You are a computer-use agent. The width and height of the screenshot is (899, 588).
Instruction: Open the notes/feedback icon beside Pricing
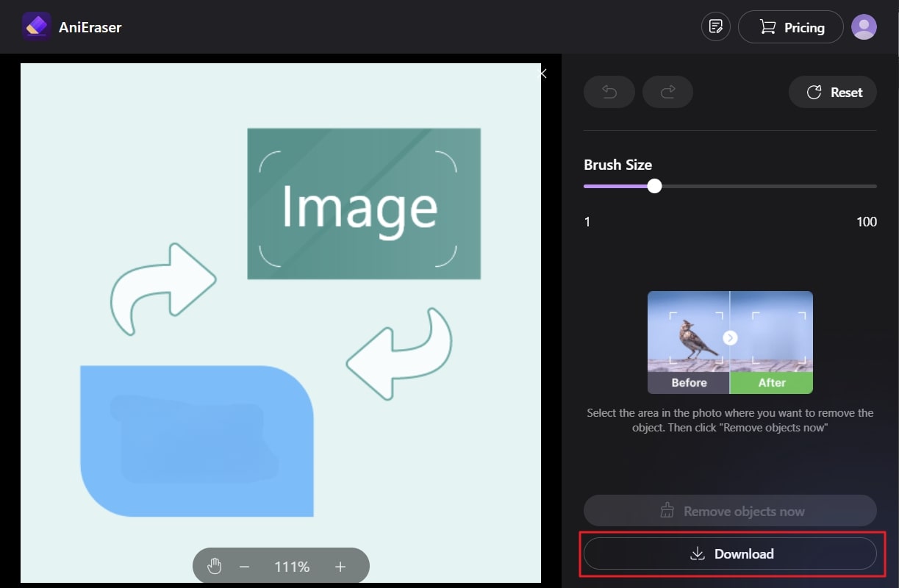click(715, 27)
